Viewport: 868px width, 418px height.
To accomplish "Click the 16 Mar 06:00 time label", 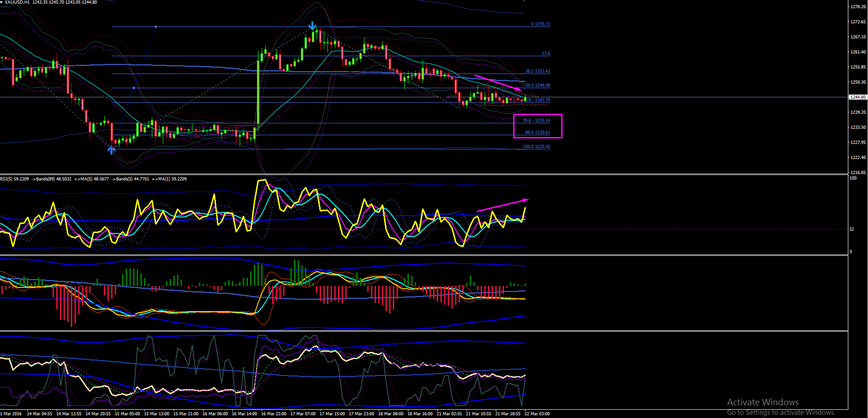I will point(215,414).
